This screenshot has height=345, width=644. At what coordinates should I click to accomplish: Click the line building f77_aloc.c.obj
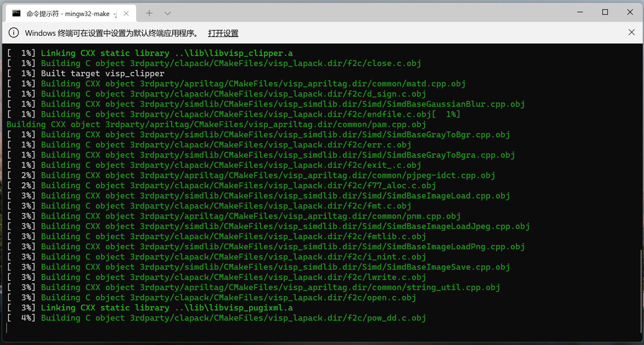[x=221, y=185]
